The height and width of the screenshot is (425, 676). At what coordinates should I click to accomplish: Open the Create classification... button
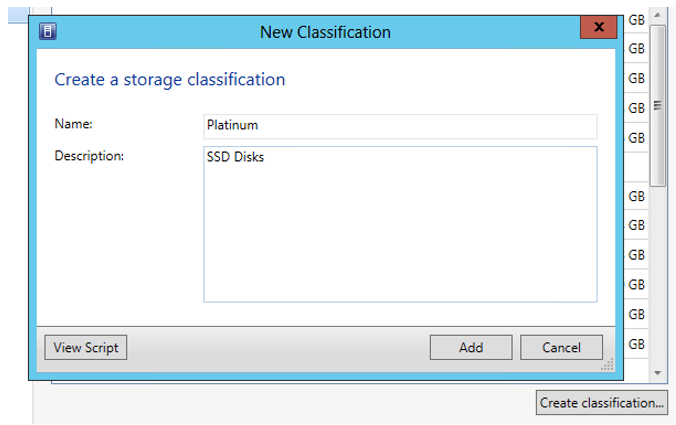tap(602, 403)
